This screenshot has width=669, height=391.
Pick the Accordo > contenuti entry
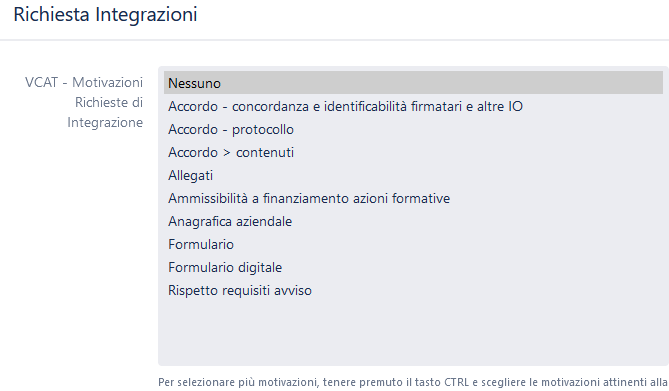(x=413, y=152)
